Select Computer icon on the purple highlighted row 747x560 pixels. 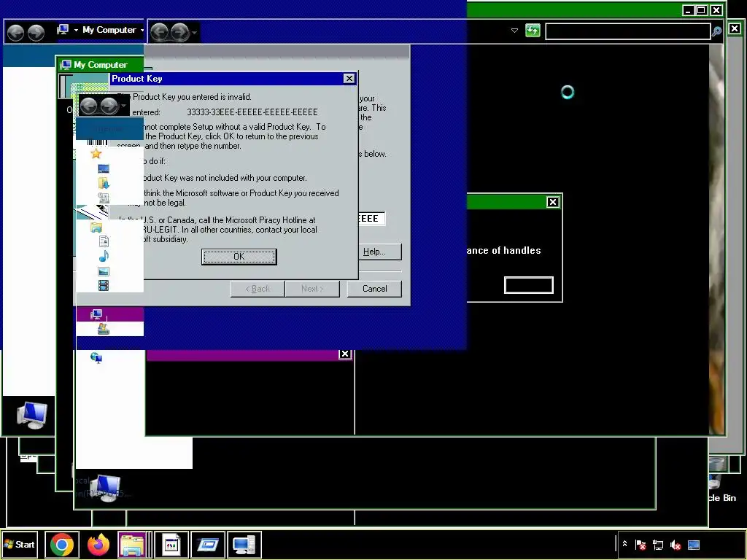(96, 314)
